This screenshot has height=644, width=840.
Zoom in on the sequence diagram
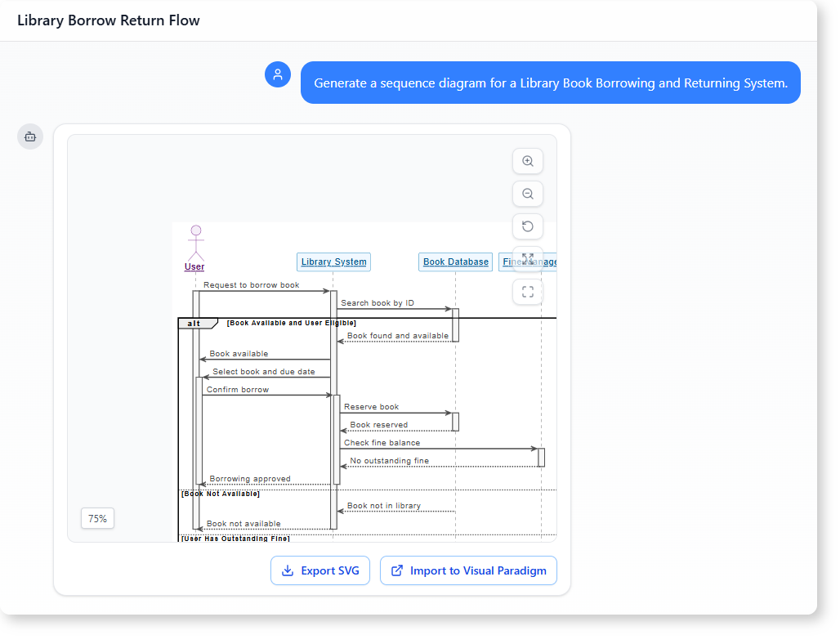[527, 161]
